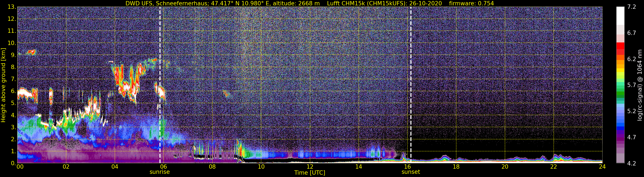Click the dashed white sunrise marker line
644x177 pixels.
(x=160, y=85)
